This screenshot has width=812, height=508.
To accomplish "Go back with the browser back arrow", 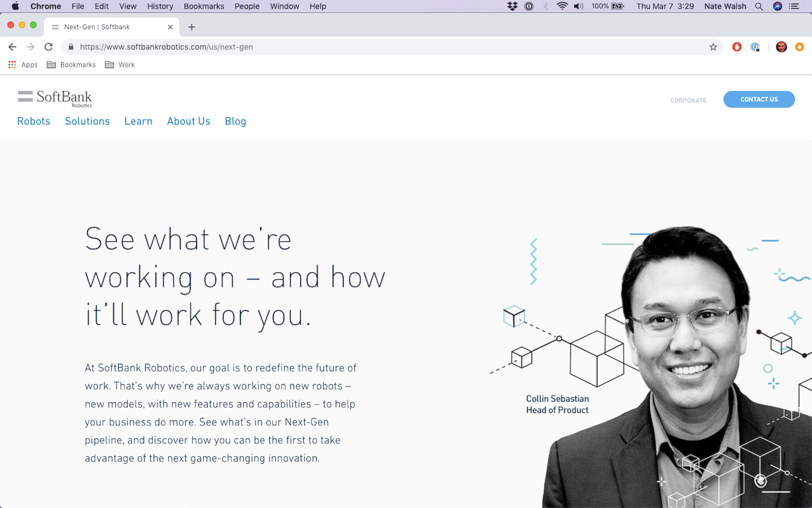I will 12,47.
